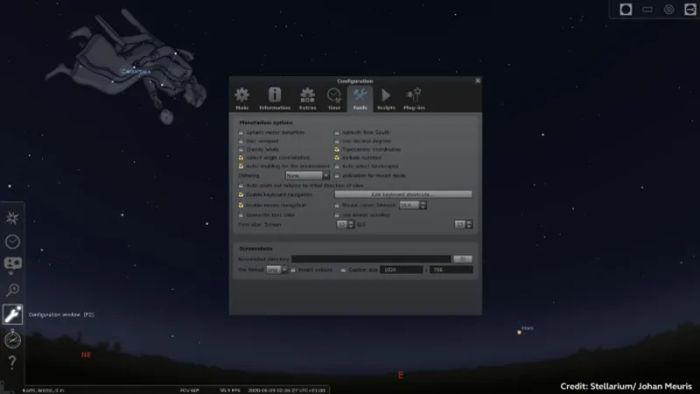
Task: Expand the File format dropdown
Action: tap(277, 270)
